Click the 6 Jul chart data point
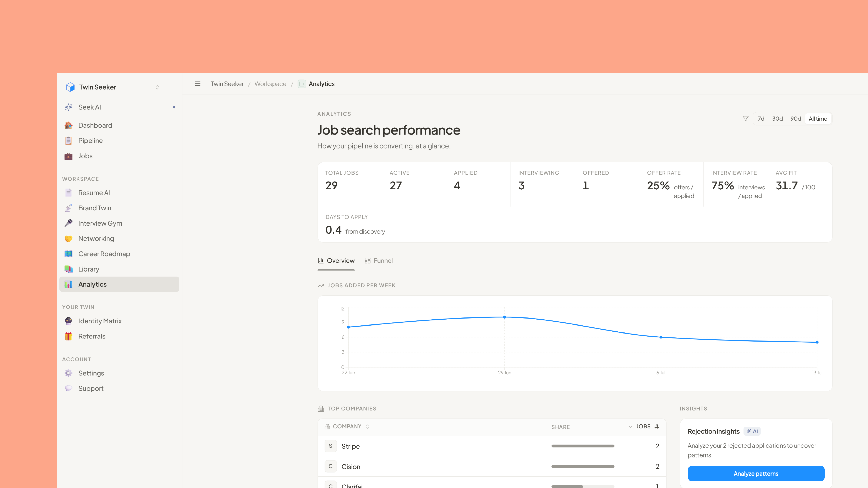This screenshot has height=488, width=868. point(661,337)
